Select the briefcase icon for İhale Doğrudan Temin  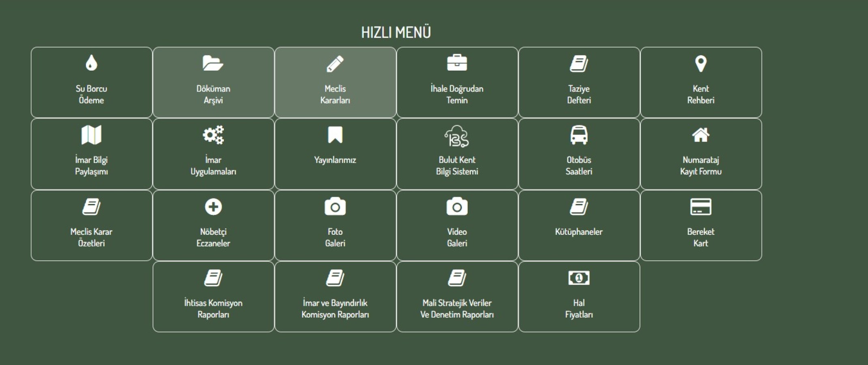(x=457, y=63)
